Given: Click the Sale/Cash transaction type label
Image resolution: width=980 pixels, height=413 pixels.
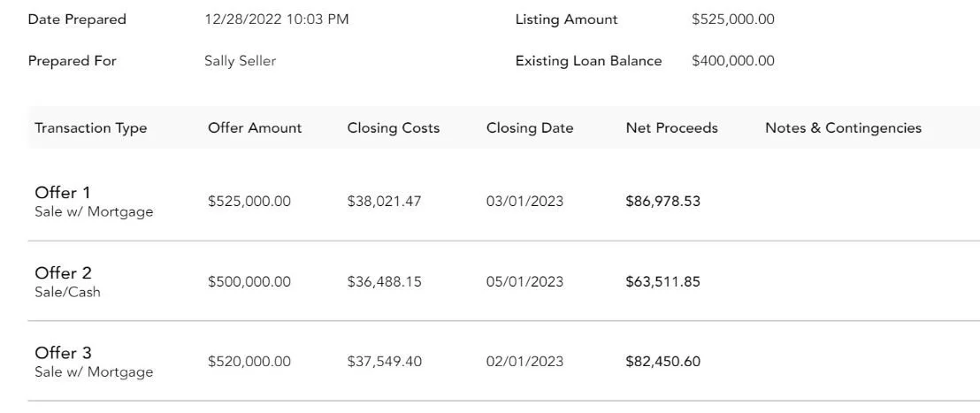Looking at the screenshot, I should pyautogui.click(x=67, y=292).
